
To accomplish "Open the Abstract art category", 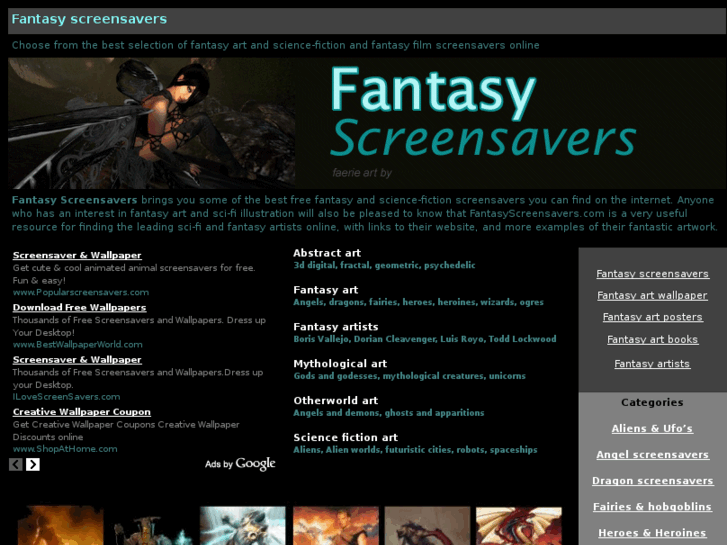I will point(327,253).
